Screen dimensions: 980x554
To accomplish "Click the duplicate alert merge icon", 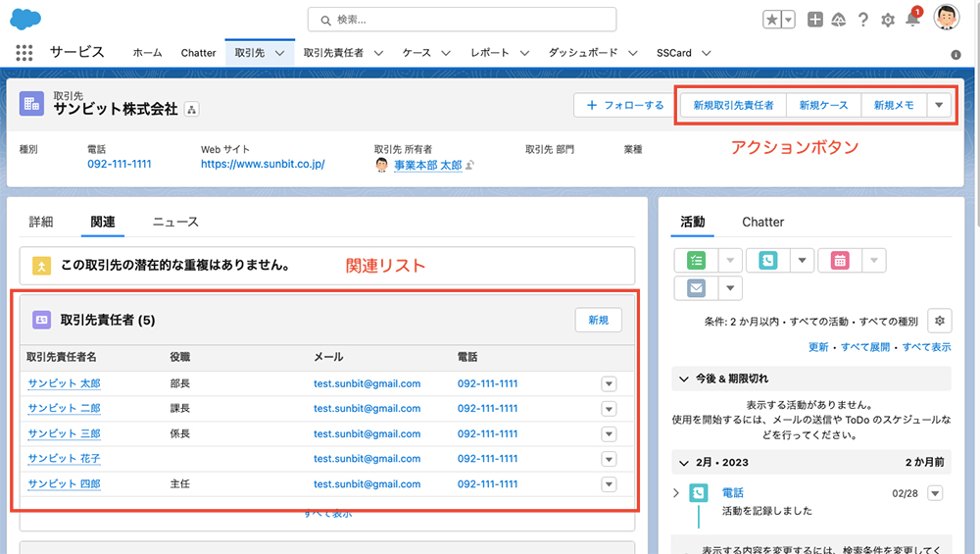I will (x=41, y=266).
